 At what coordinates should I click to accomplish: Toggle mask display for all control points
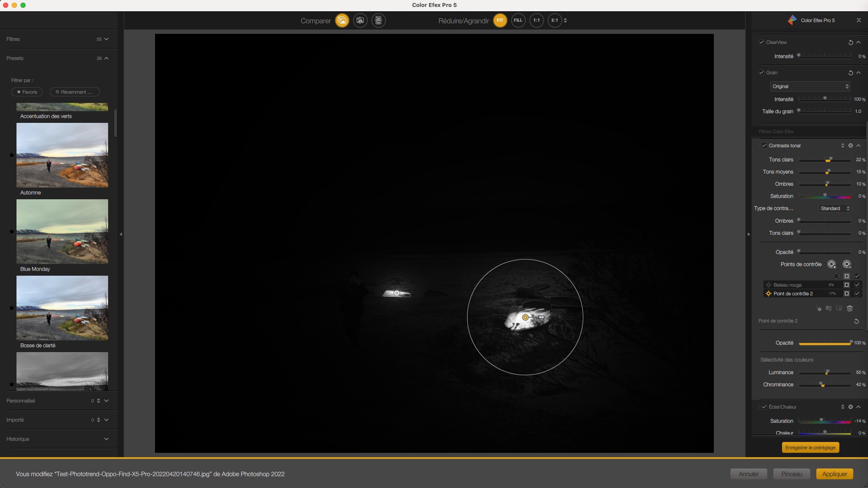click(847, 276)
